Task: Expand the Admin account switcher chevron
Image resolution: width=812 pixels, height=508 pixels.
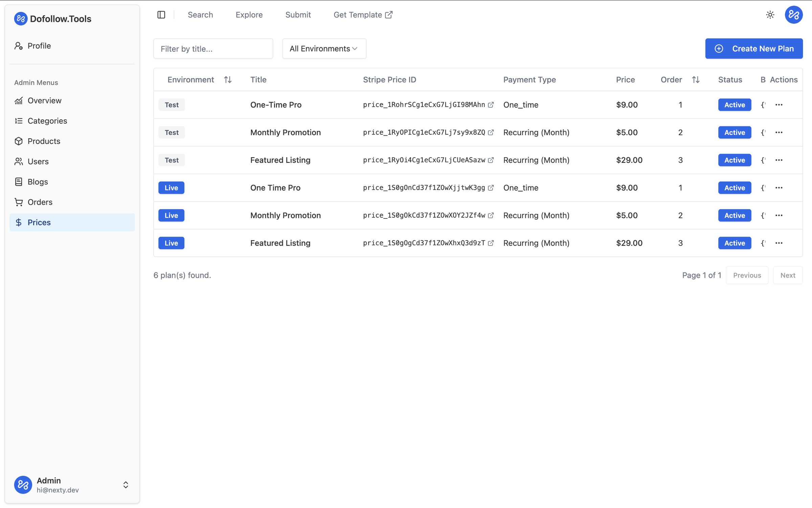Action: point(126,485)
